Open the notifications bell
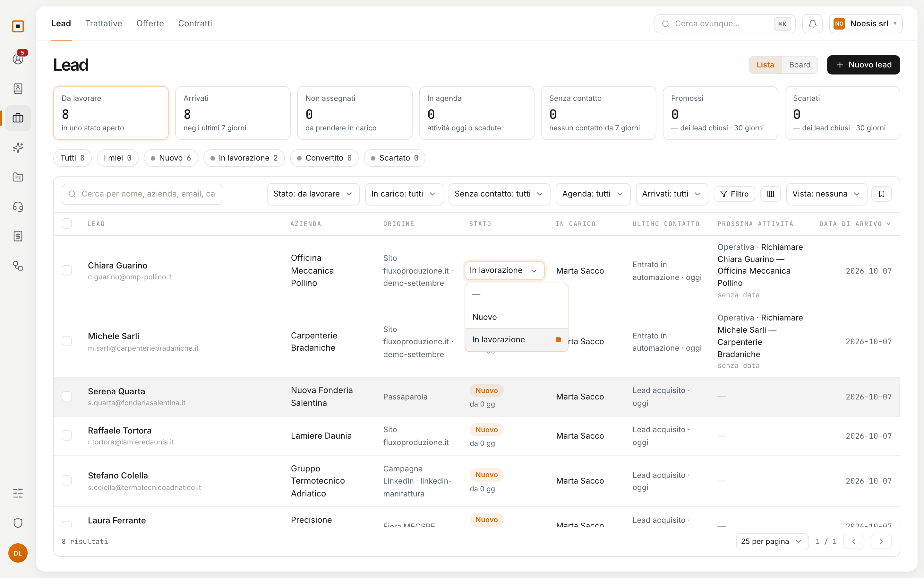Viewport: 924px width, 578px height. click(812, 24)
